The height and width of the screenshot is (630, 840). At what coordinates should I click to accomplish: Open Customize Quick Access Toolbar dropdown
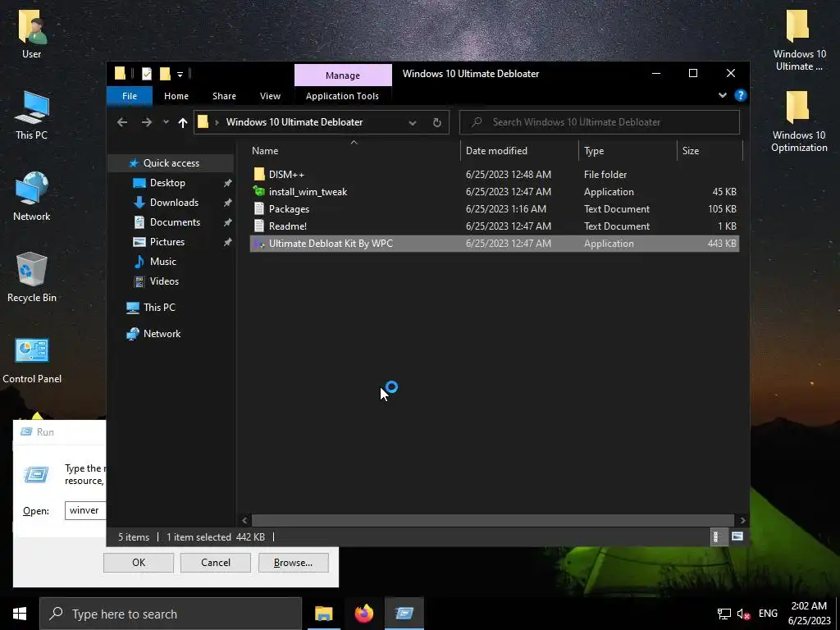(180, 75)
